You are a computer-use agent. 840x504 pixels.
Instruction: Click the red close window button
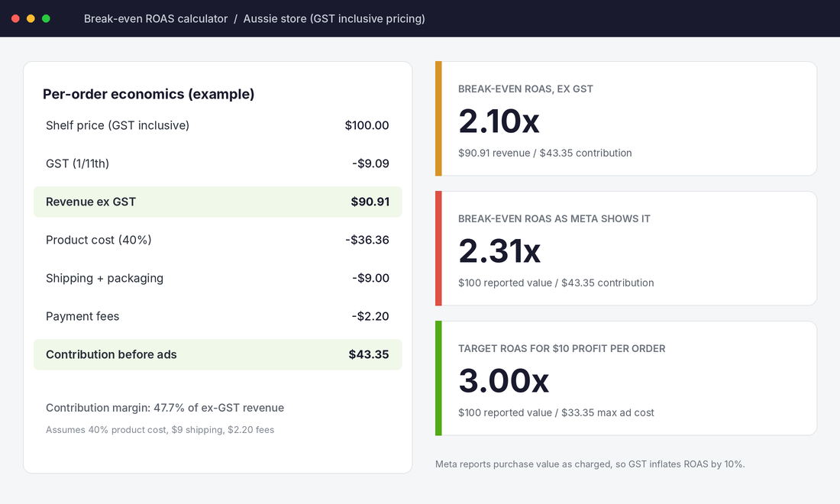coord(15,19)
